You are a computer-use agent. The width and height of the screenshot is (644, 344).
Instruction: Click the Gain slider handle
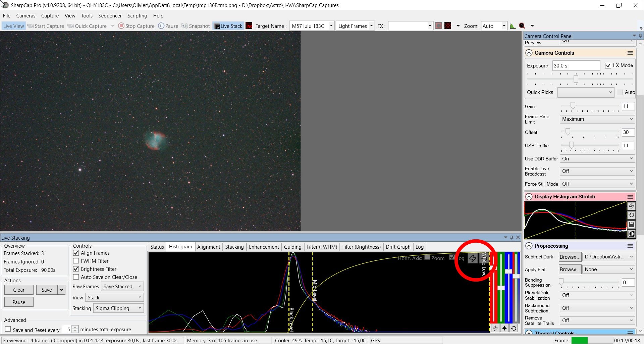[x=573, y=106]
